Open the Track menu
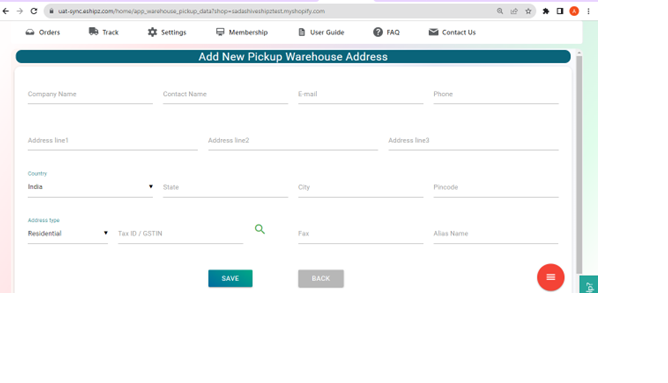Image resolution: width=668 pixels, height=383 pixels. pos(104,32)
